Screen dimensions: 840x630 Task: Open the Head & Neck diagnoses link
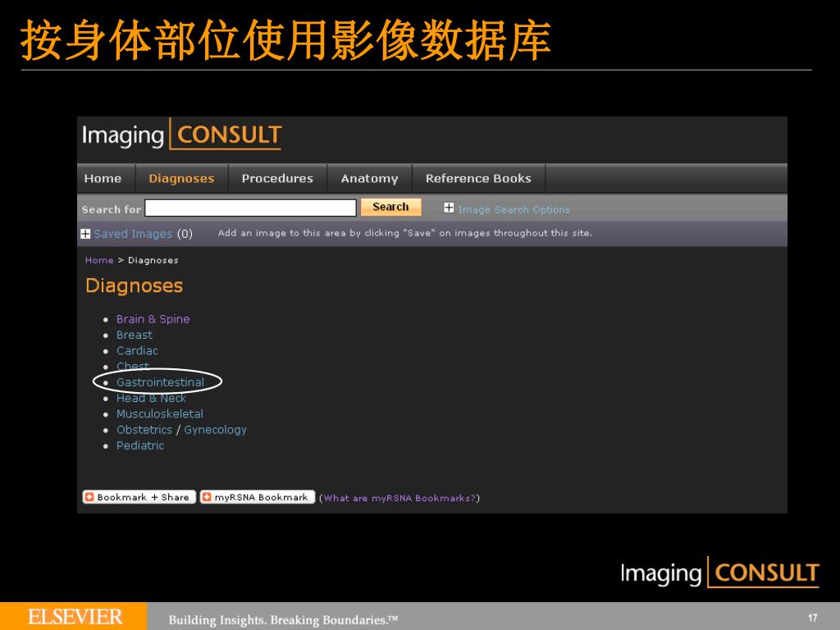pos(151,398)
